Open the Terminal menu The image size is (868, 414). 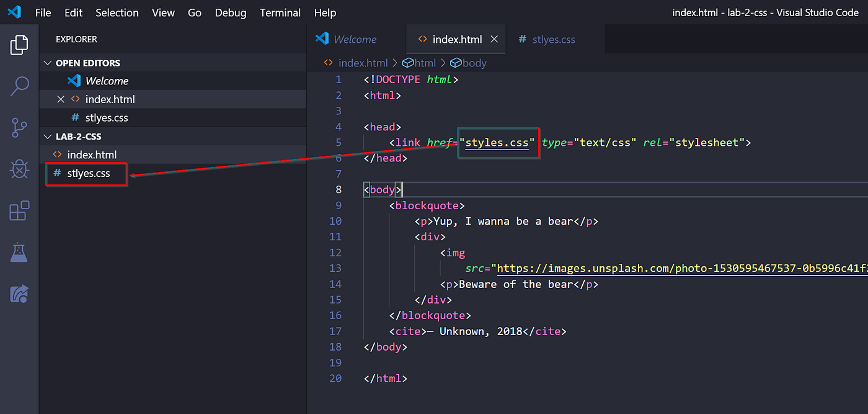tap(280, 12)
